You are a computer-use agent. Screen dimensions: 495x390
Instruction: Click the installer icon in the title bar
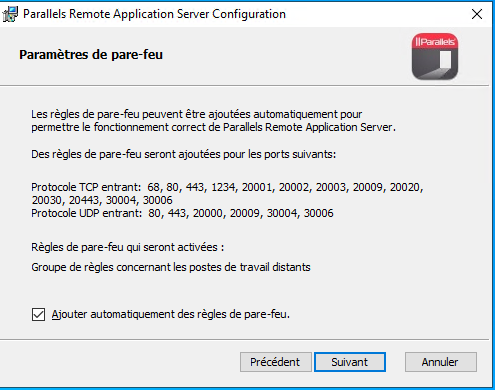(x=10, y=14)
